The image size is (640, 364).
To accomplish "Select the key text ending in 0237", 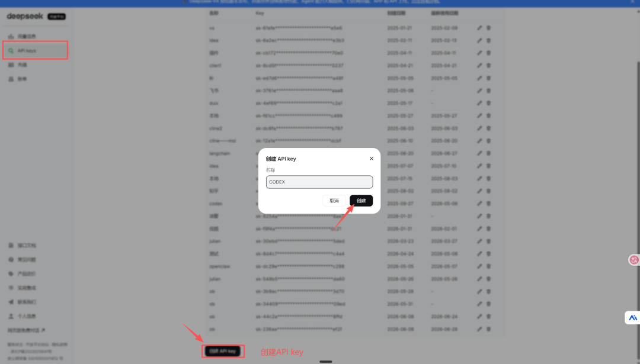I will 299,65.
